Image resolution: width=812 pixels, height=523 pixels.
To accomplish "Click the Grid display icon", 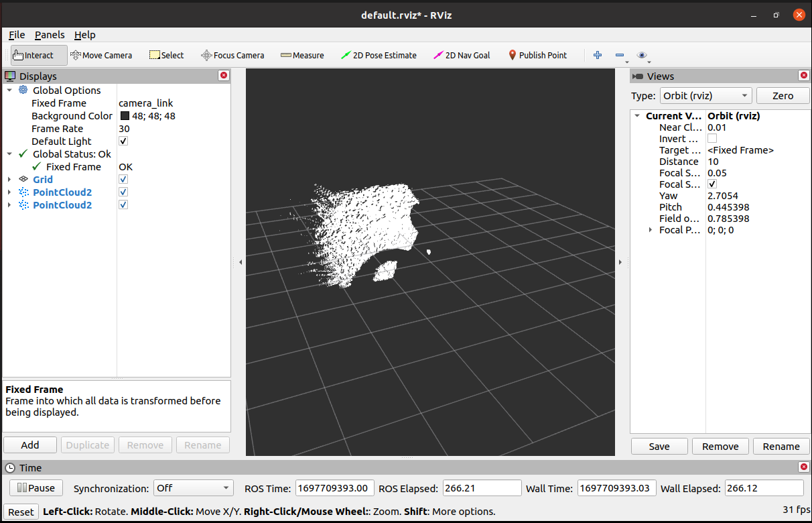I will point(23,179).
